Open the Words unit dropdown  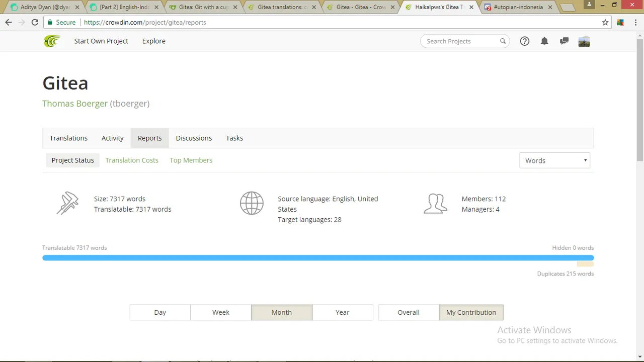click(554, 160)
